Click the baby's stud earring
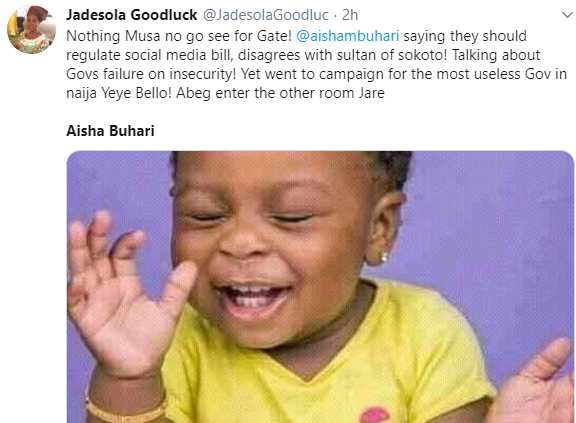 point(384,257)
